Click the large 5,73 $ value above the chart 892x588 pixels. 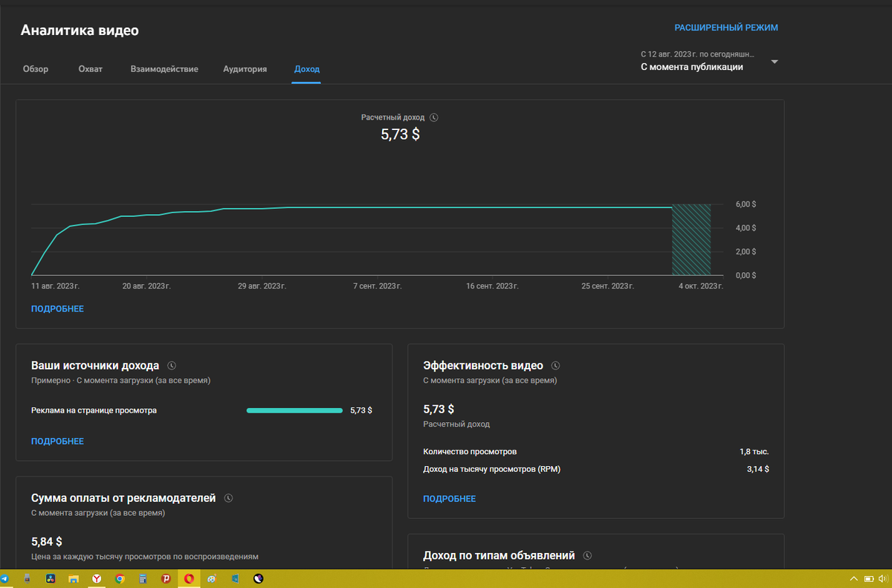coord(400,135)
